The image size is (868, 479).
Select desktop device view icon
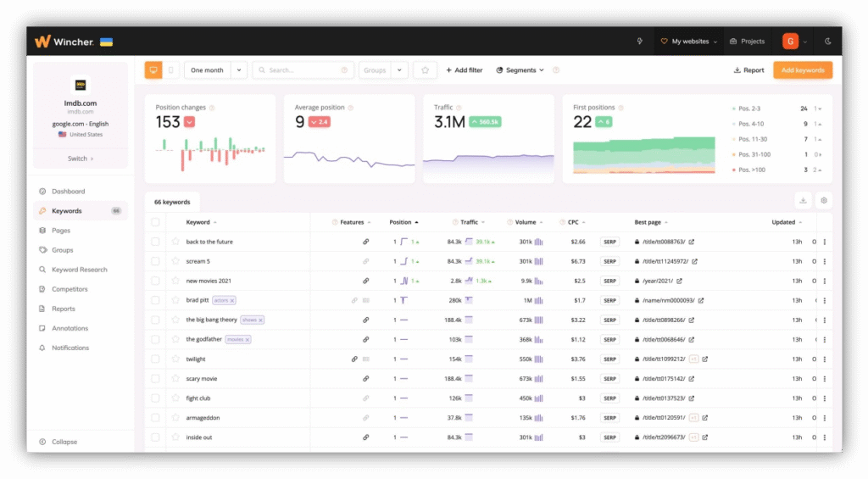pos(153,70)
